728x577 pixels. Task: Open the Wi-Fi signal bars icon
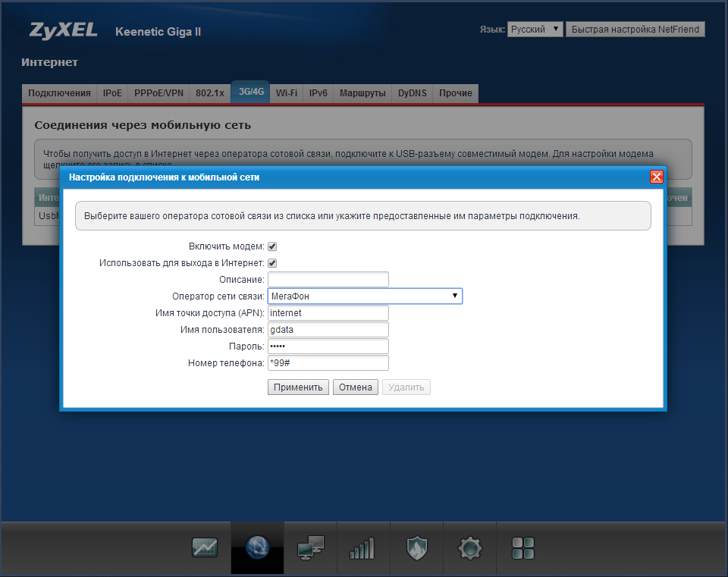point(362,547)
